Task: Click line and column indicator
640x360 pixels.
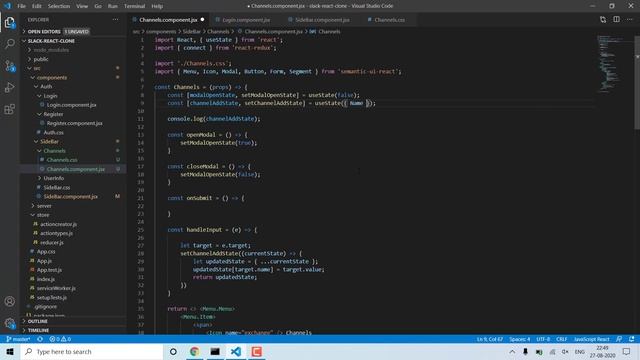Action: [x=489, y=339]
